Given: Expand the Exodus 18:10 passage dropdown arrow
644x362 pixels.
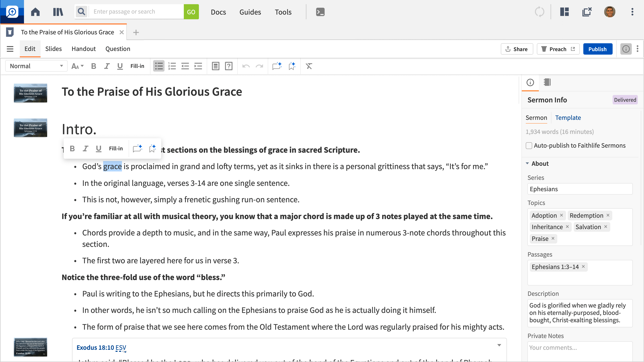Looking at the screenshot, I should (499, 345).
